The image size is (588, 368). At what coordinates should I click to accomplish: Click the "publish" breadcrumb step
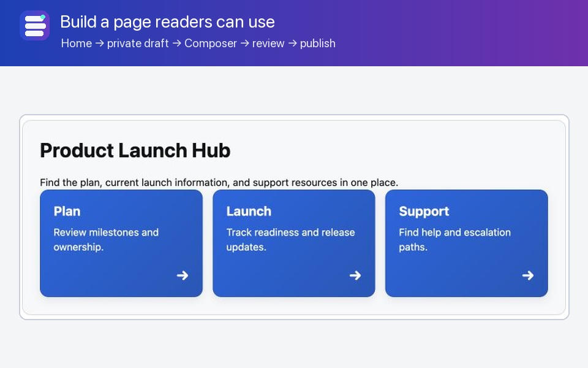pos(318,43)
